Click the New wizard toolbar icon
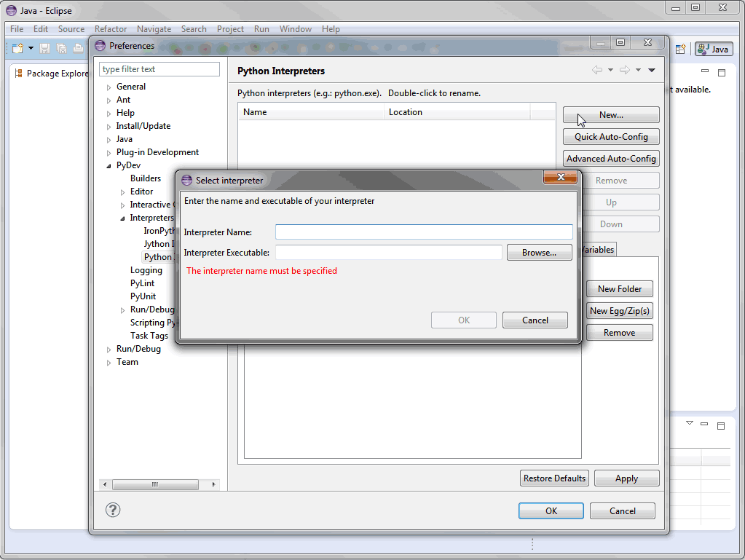The width and height of the screenshot is (745, 560). pyautogui.click(x=17, y=49)
